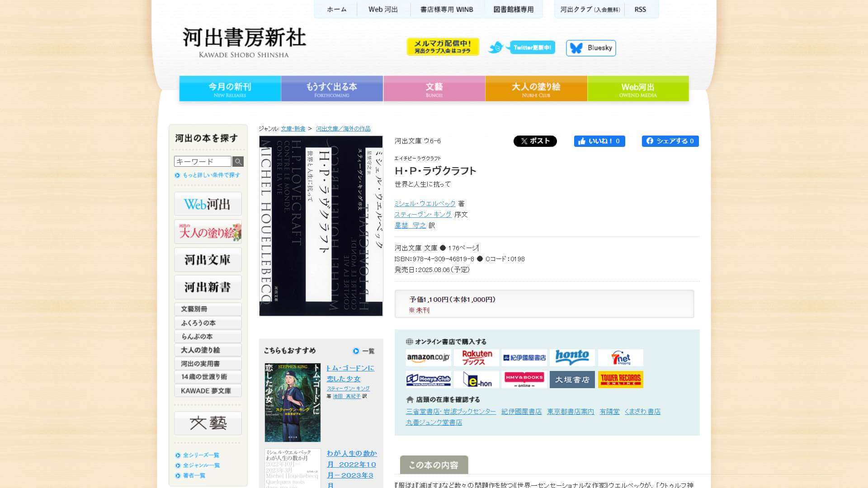Open the 文藝 sidebar banner
Viewport: 868px width, 488px height.
pyautogui.click(x=208, y=423)
